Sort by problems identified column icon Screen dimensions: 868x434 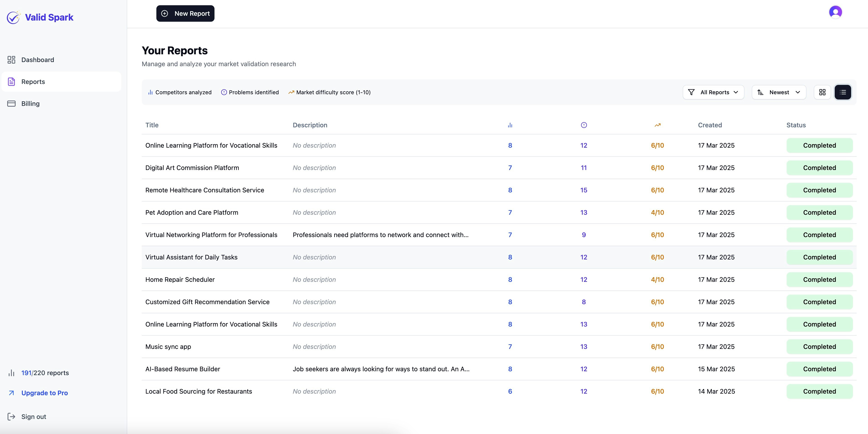coord(584,125)
